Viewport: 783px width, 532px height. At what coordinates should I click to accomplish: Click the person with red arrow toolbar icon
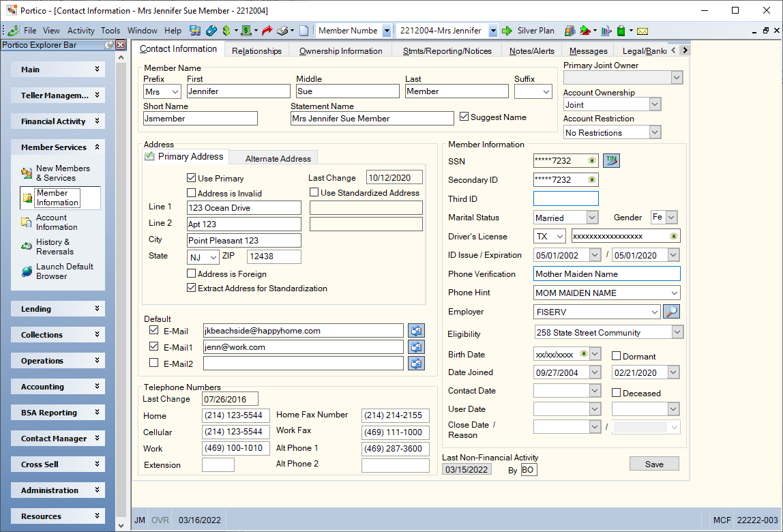[x=585, y=31]
